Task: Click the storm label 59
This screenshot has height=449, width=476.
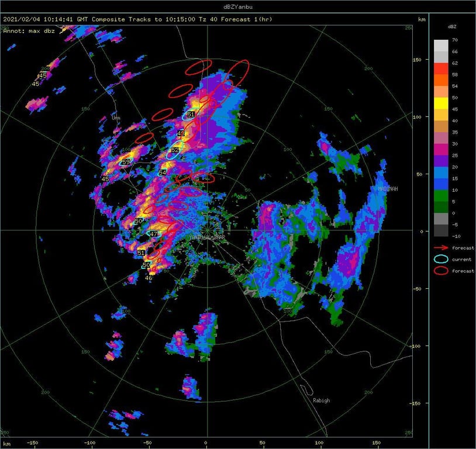Action: click(126, 162)
